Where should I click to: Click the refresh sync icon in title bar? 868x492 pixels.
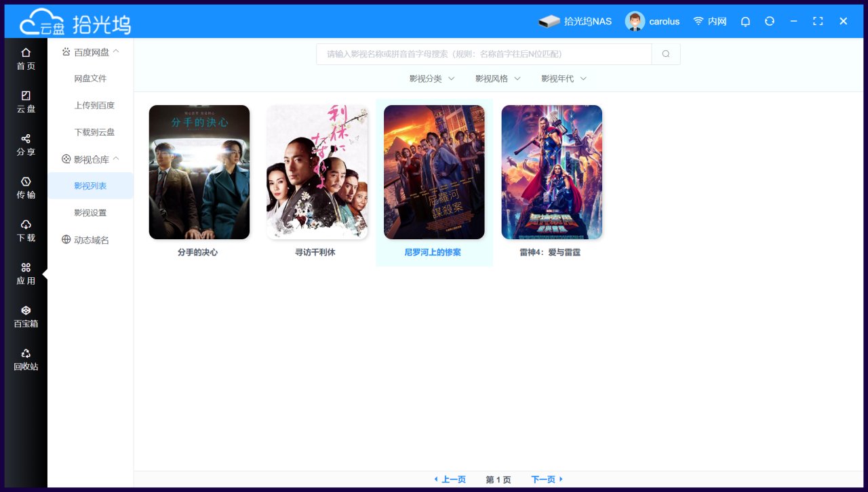[770, 21]
